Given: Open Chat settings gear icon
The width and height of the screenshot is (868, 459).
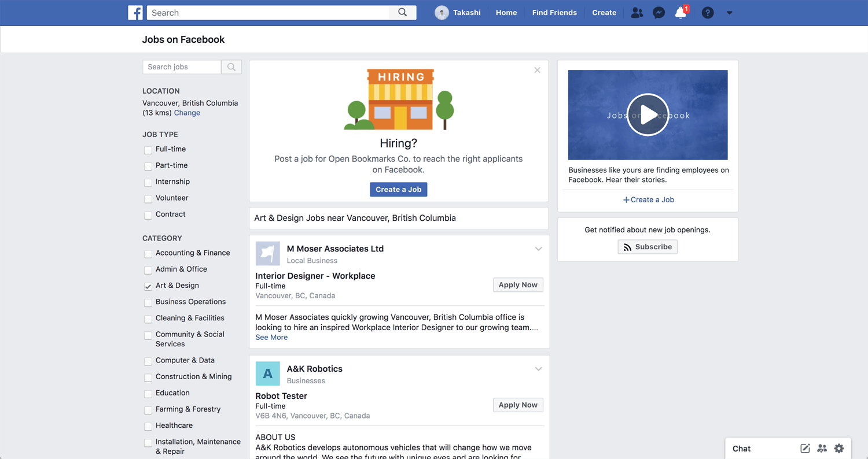Looking at the screenshot, I should point(839,449).
